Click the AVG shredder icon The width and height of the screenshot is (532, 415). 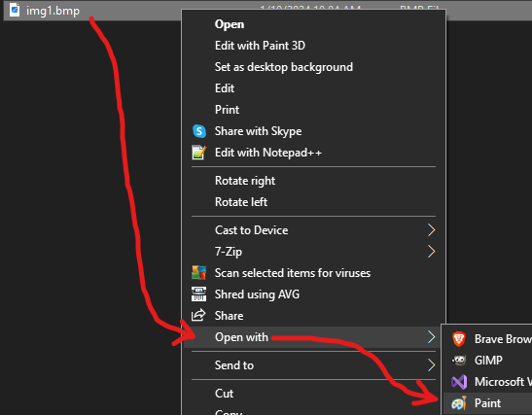(x=198, y=294)
